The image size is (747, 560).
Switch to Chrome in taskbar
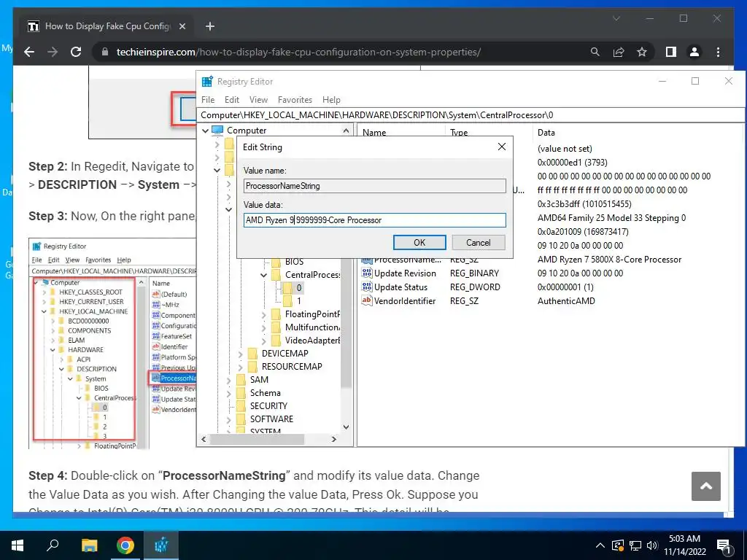tap(125, 545)
